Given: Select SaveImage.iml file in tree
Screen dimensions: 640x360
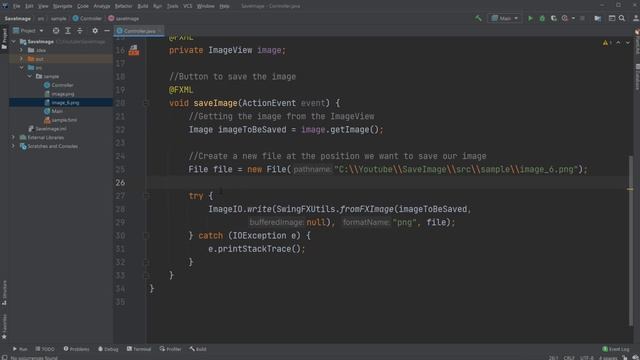Looking at the screenshot, I should coord(47,129).
